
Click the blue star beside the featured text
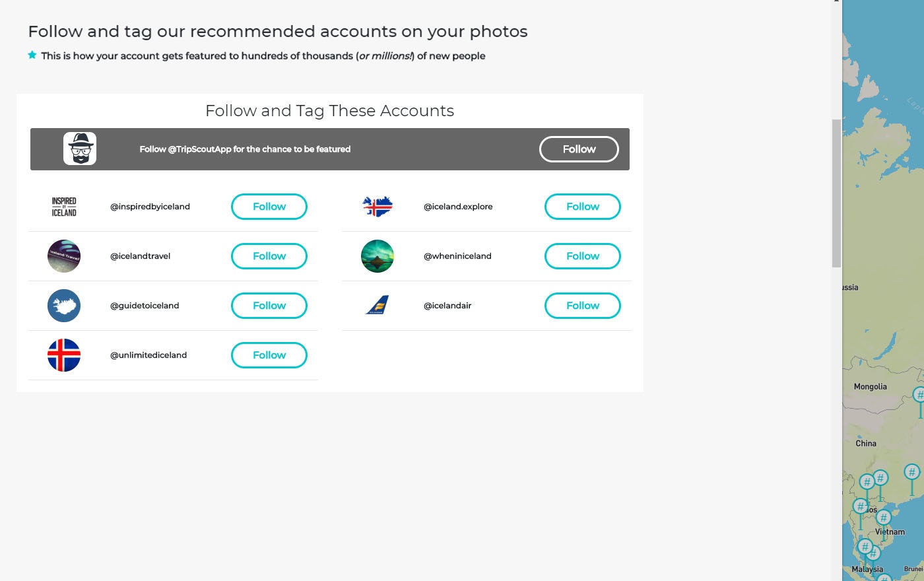pos(32,55)
